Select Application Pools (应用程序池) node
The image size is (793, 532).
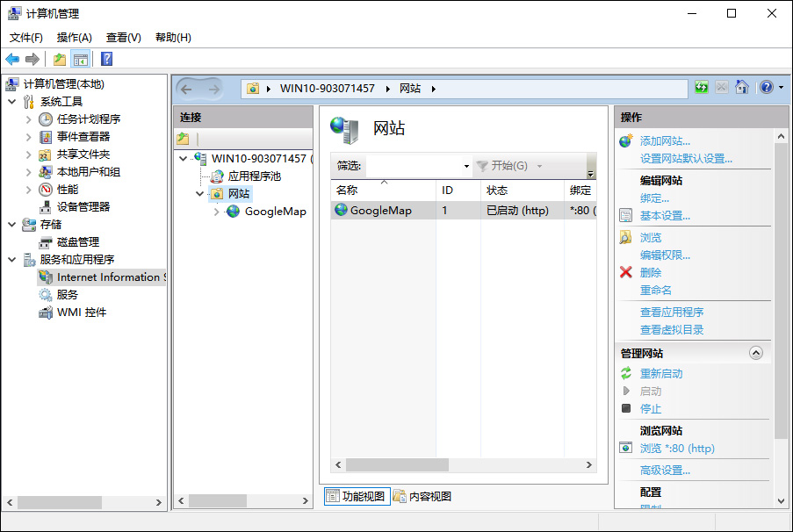click(x=254, y=176)
